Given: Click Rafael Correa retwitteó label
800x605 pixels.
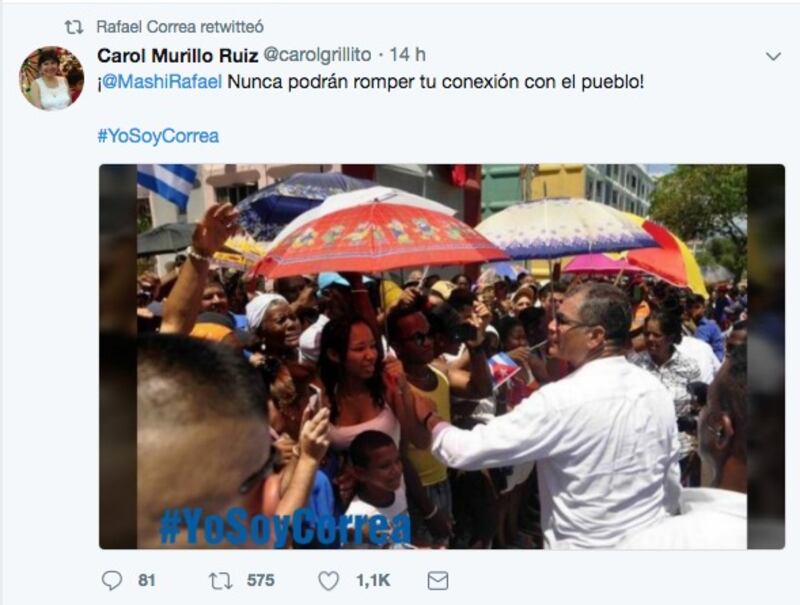Looking at the screenshot, I should click(x=180, y=27).
